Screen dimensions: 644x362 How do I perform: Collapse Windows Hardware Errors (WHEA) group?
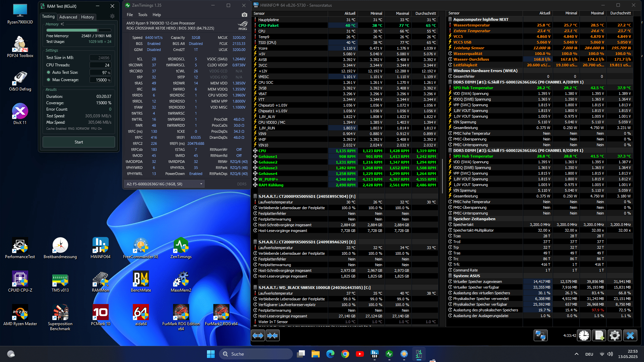450,71
